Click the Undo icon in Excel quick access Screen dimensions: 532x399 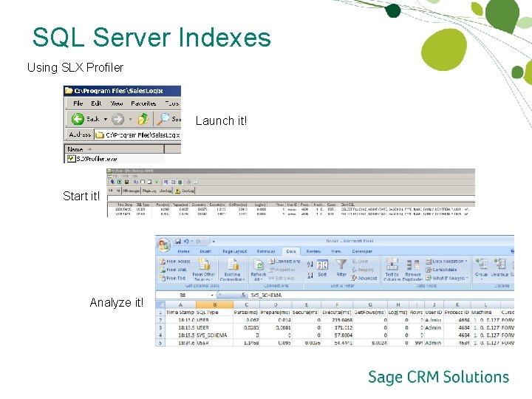tap(186, 241)
